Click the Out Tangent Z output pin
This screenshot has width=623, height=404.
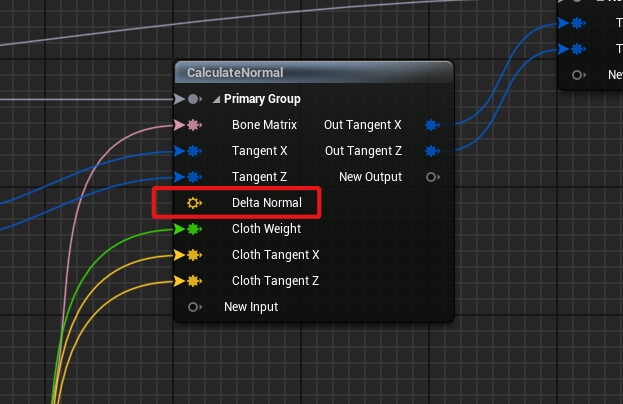tap(432, 151)
